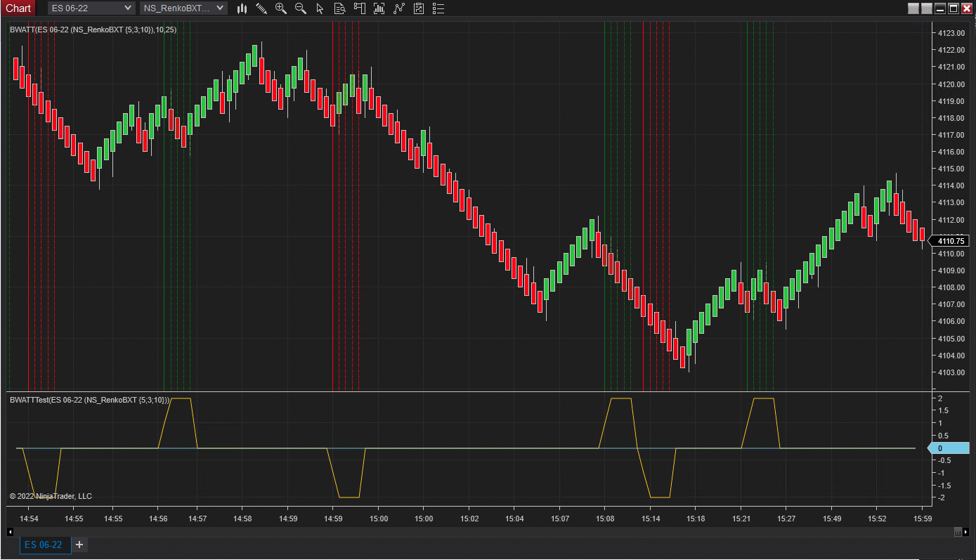Click the BWATT indicator label in price panel
Image resolution: width=976 pixels, height=560 pixels.
tap(93, 30)
